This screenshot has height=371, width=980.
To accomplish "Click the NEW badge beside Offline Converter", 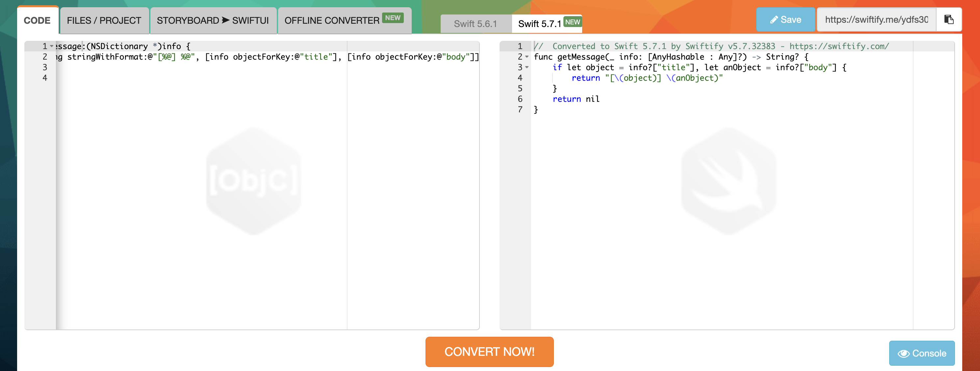I will coord(392,17).
